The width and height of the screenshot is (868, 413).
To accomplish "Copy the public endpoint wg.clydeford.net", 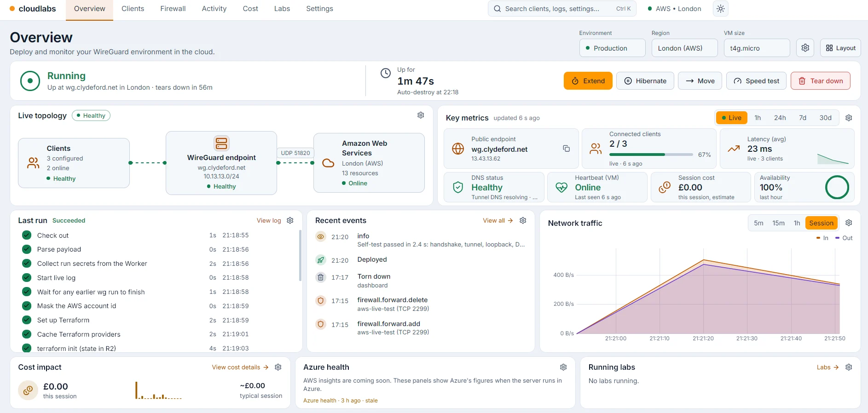I will click(566, 148).
